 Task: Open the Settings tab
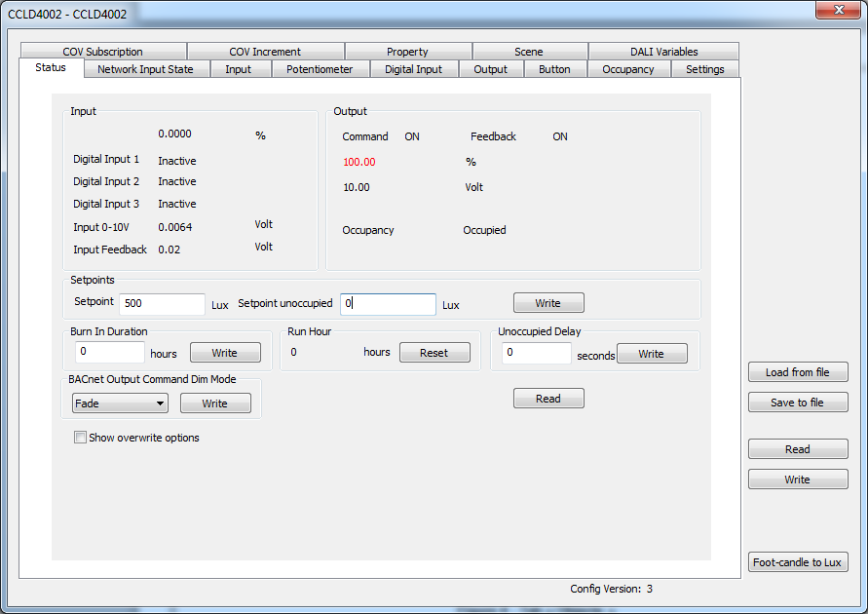point(705,69)
